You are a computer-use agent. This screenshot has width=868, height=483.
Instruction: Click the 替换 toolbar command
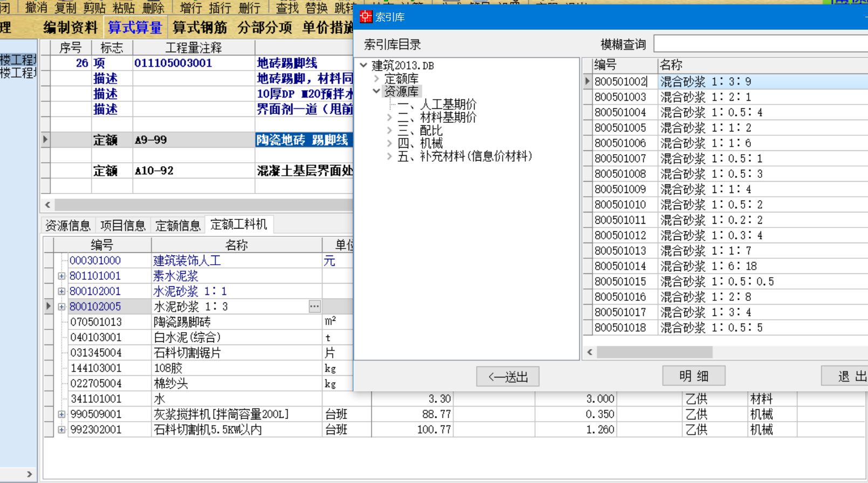pos(316,8)
